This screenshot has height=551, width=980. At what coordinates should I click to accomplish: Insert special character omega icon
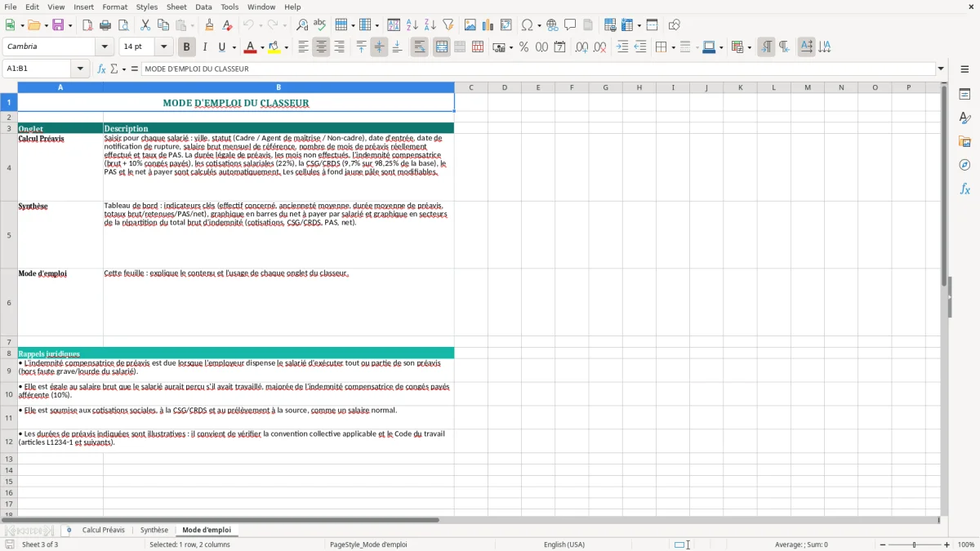click(x=527, y=25)
